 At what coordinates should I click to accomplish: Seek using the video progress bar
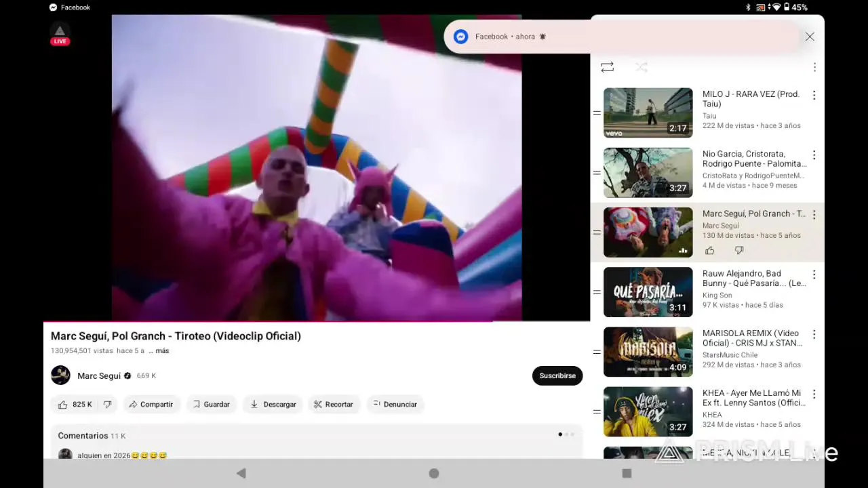317,321
